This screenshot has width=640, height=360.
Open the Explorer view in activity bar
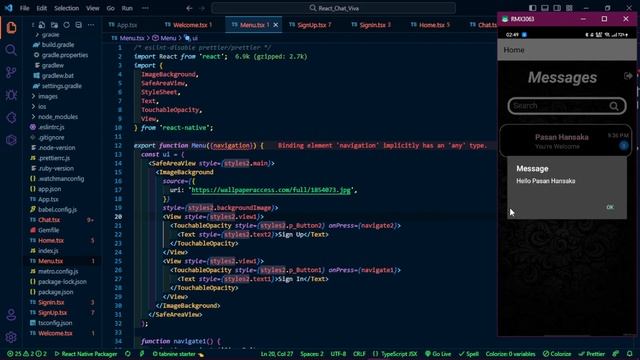tap(11, 28)
